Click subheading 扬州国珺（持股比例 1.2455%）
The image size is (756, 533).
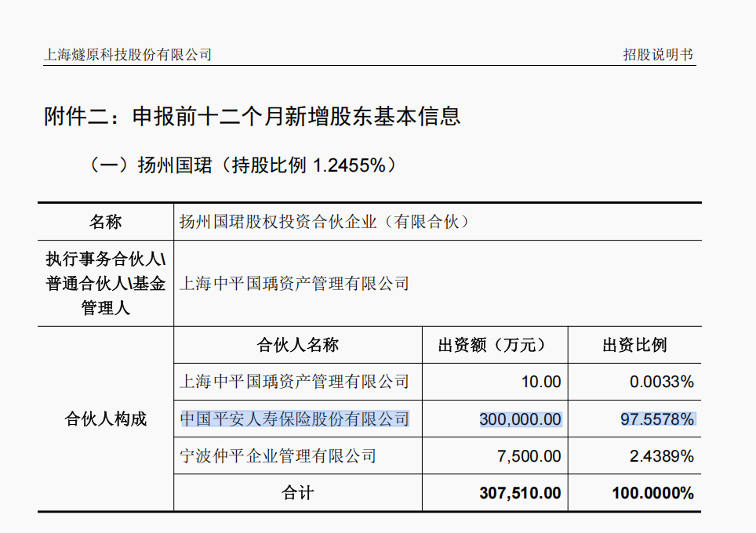click(268, 165)
